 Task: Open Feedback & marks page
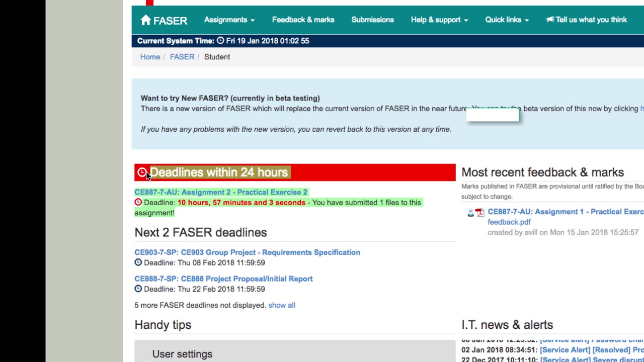(x=303, y=20)
